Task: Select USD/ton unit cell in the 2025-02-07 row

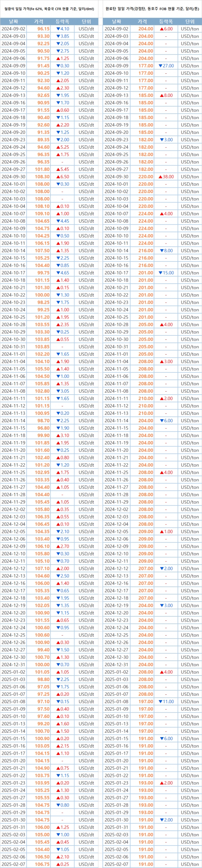Action: coord(190,864)
